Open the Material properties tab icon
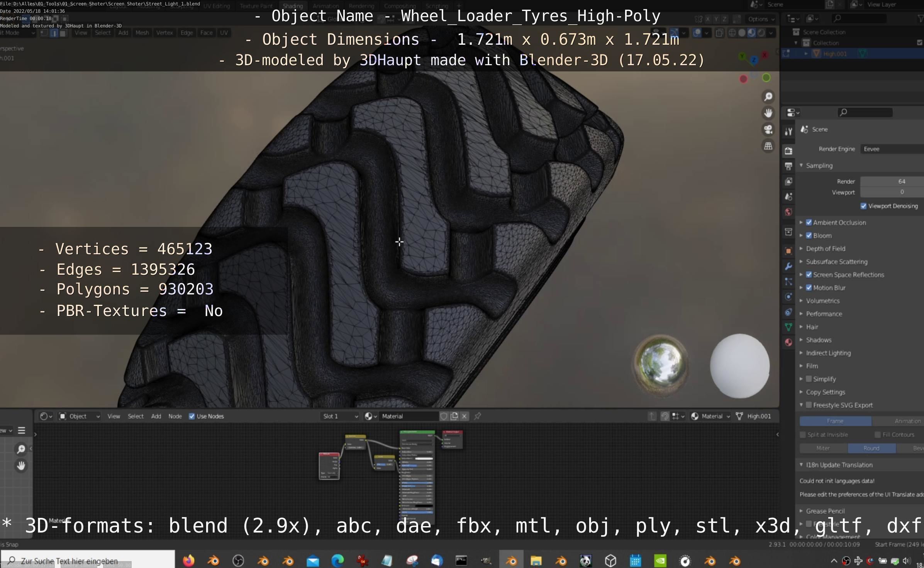Viewport: 924px width, 568px height. pos(788,342)
